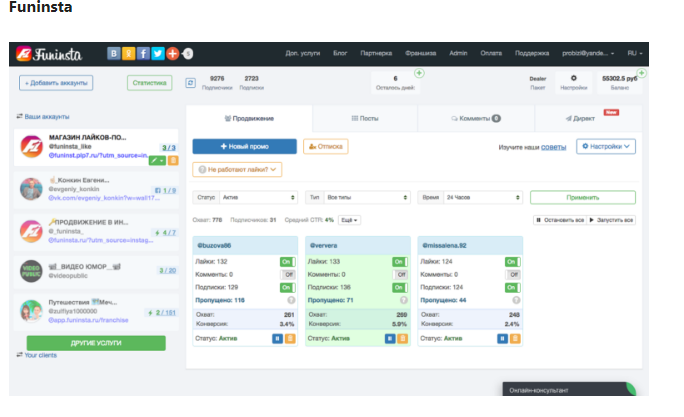Toggle Лайки On switch in the @buzova86 card
684x417 pixels.
tap(287, 262)
